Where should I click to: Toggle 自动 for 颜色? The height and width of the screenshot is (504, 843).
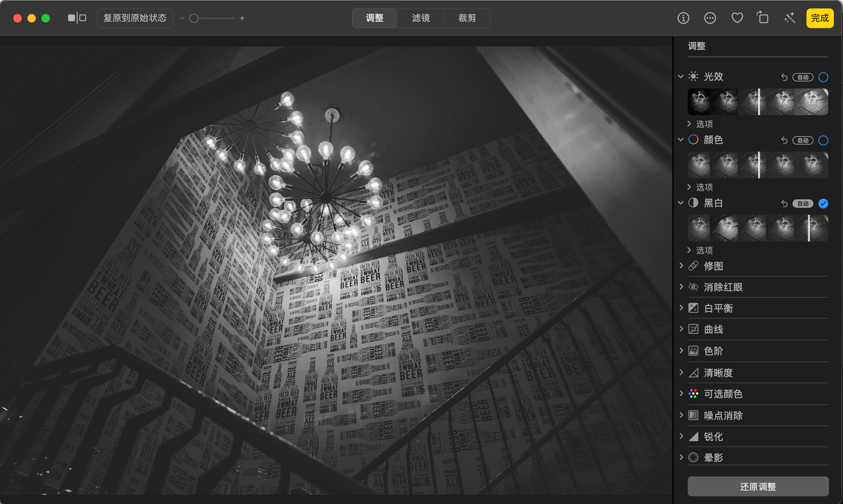click(803, 140)
